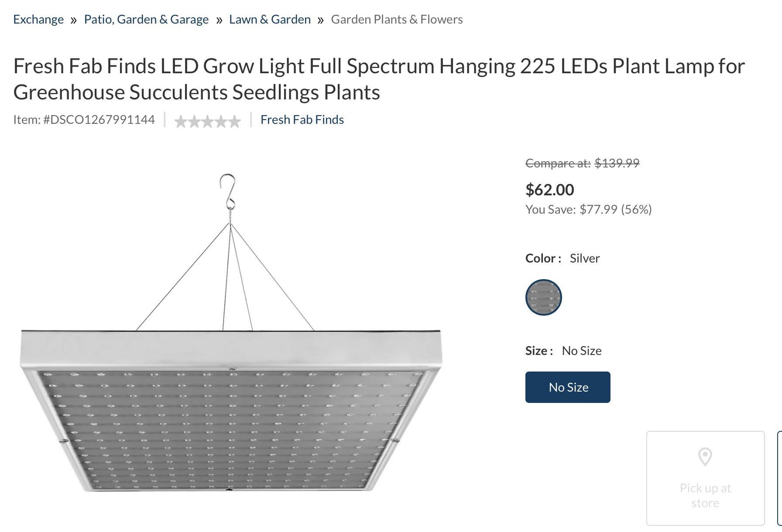Click the crossed-out Compare at $139.99 price
This screenshot has height=532, width=782.
point(582,163)
